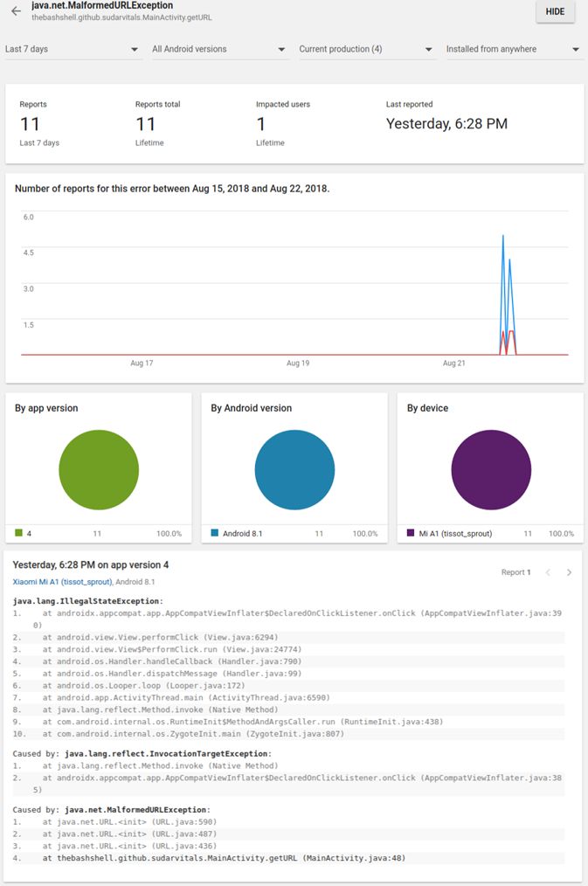Click the Yesterday, 6:28 PM on app version 4 heading

point(90,564)
